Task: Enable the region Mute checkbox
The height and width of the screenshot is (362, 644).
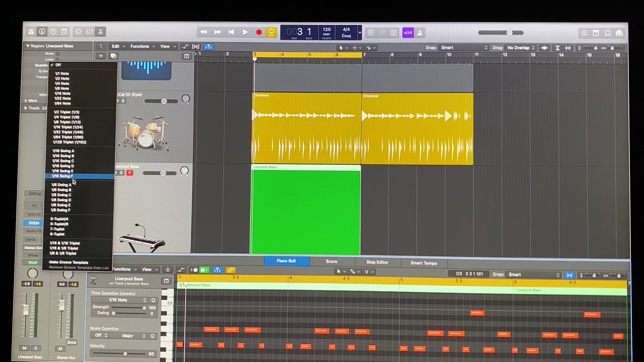Action: point(58,53)
